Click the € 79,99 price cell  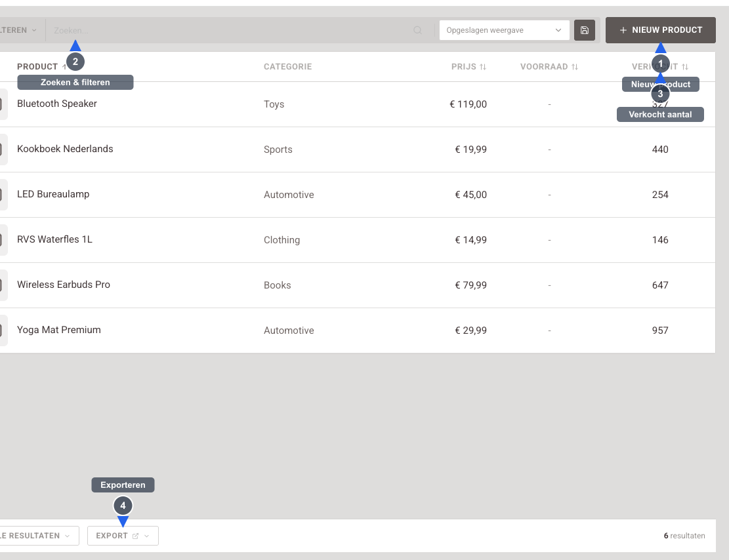pyautogui.click(x=471, y=285)
